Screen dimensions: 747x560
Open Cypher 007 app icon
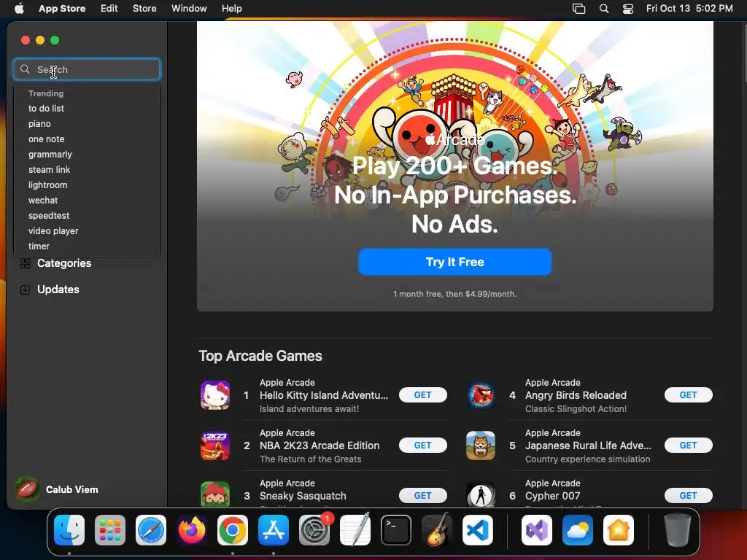[481, 494]
